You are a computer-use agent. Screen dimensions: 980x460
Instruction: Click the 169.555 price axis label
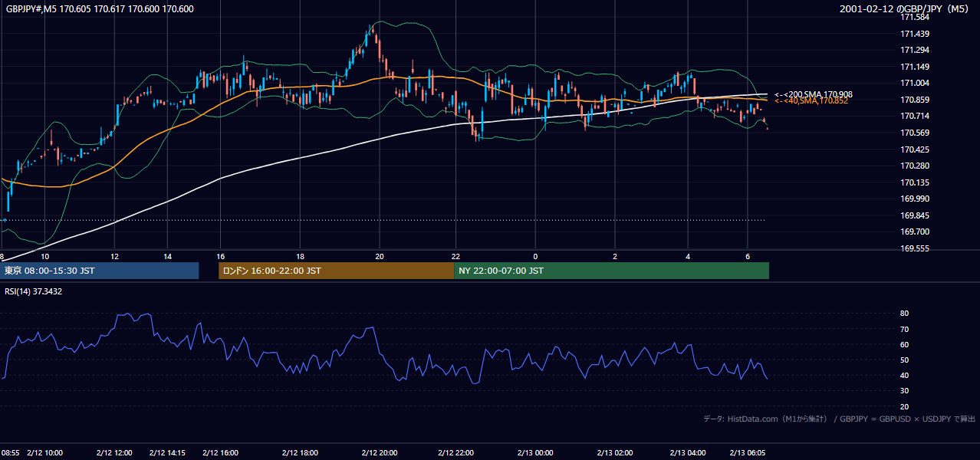click(x=914, y=248)
